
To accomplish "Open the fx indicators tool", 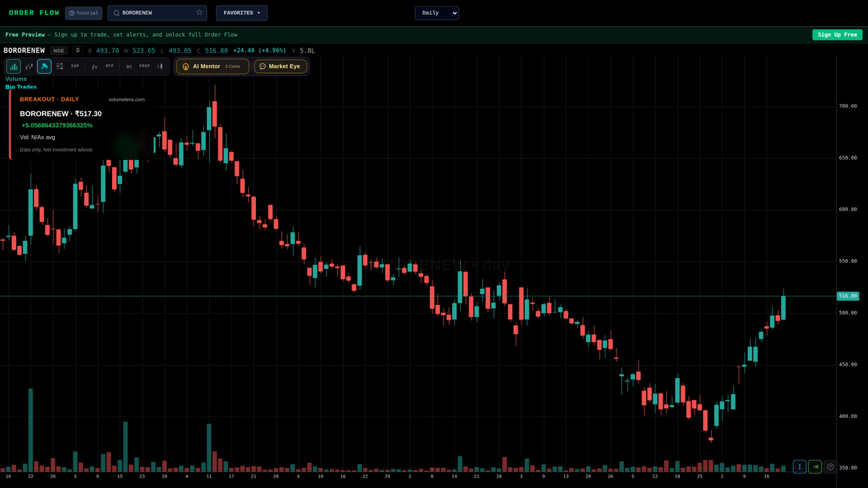I will point(94,66).
